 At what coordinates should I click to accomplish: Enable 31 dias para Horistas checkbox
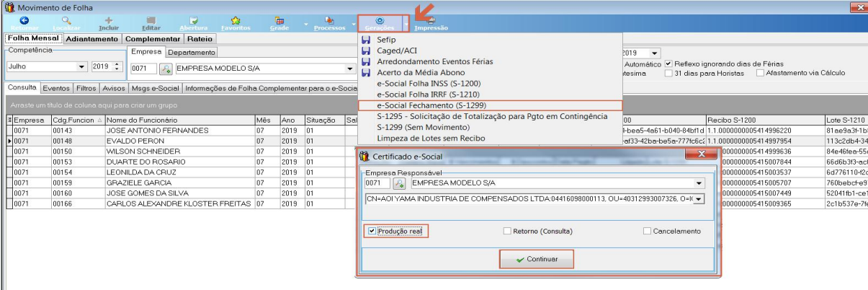(x=668, y=73)
